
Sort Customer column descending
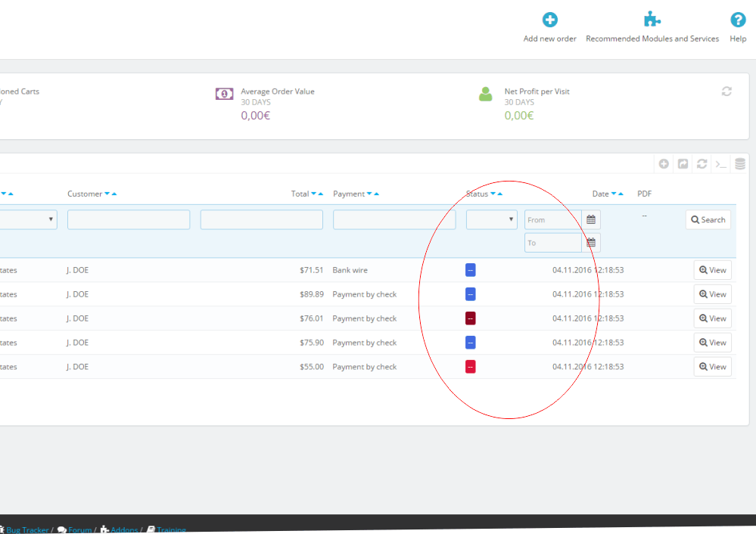pos(107,194)
